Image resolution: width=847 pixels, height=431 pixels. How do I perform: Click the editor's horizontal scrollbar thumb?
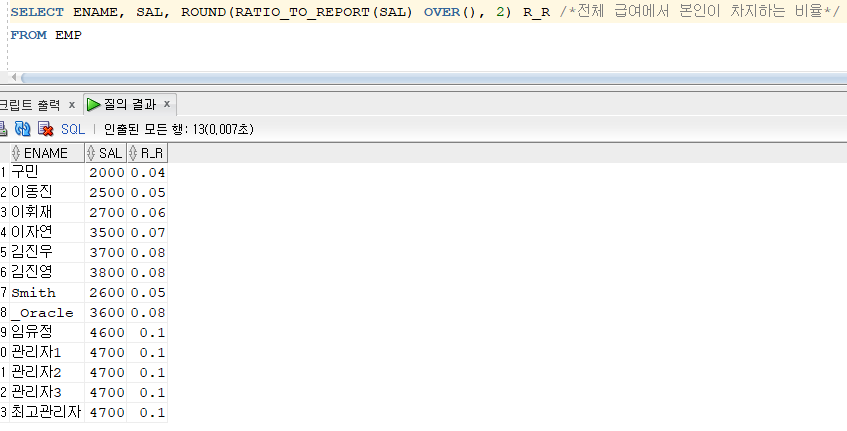click(x=433, y=78)
